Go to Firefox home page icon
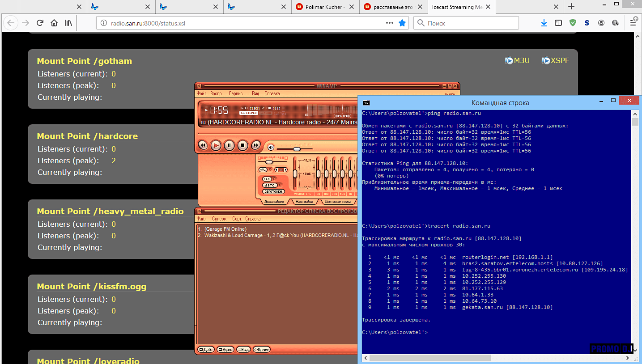642x364 pixels. (54, 23)
